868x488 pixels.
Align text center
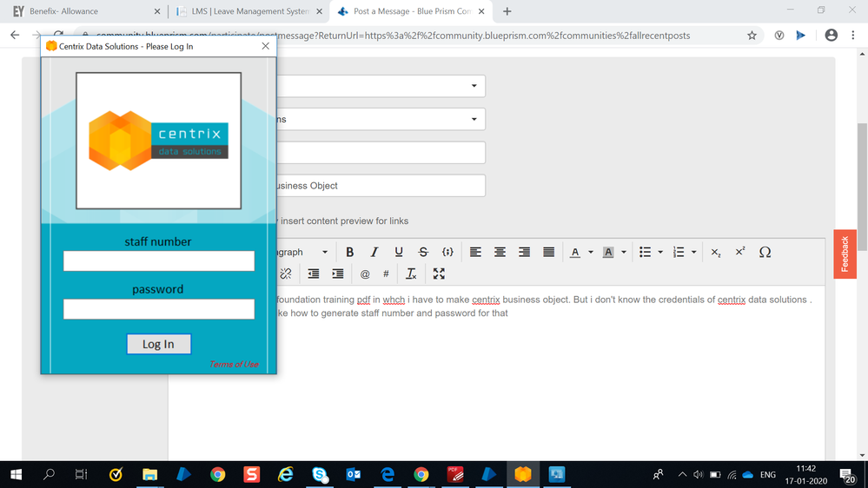(500, 253)
